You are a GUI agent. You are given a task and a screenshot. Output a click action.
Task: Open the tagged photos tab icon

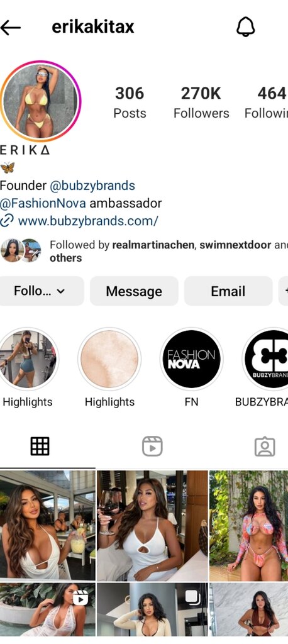(x=265, y=446)
